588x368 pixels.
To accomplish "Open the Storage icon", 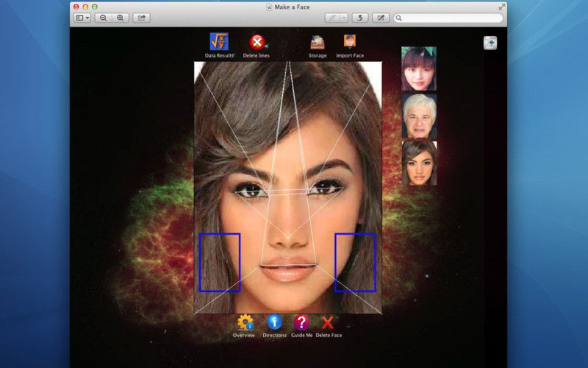I will point(318,43).
